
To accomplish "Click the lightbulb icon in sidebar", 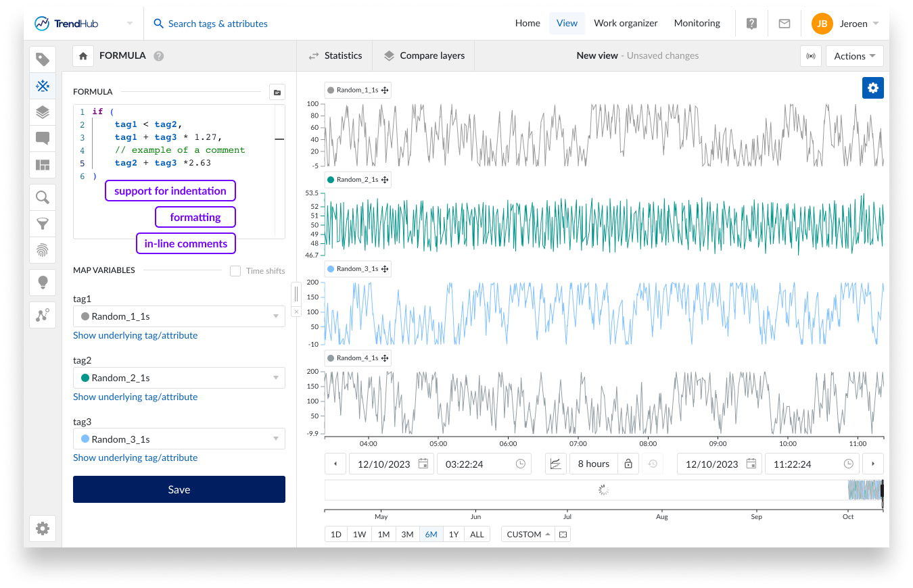I will [x=43, y=282].
